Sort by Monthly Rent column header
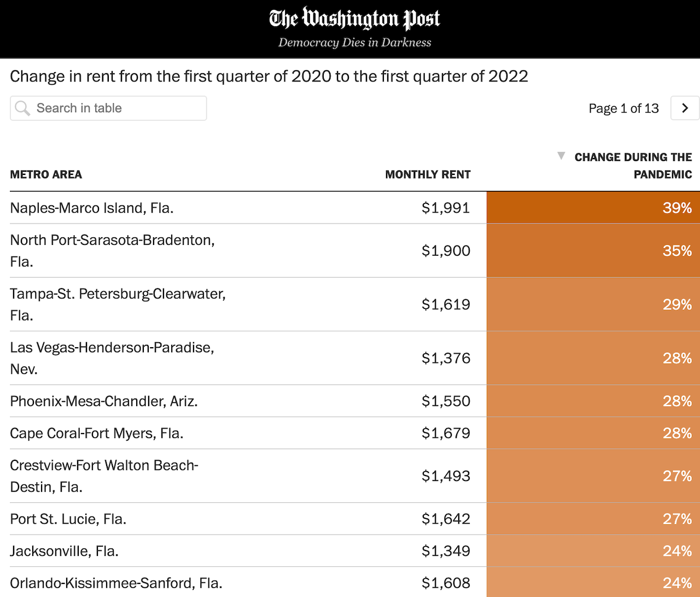700x597 pixels. coord(428,174)
